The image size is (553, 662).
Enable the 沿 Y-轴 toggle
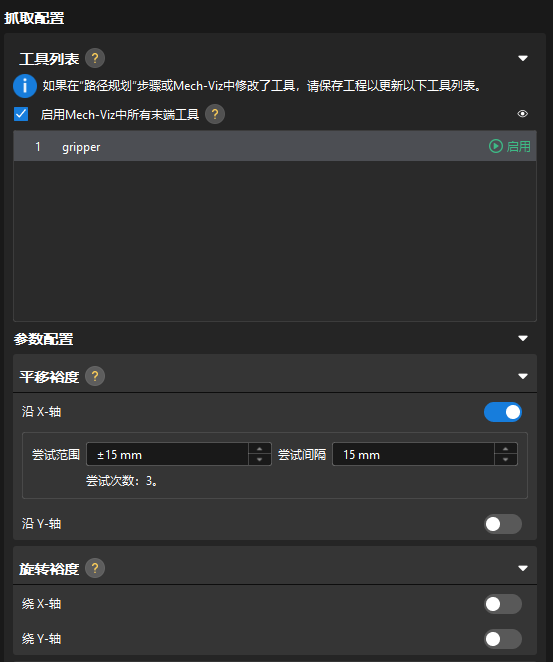tap(503, 524)
